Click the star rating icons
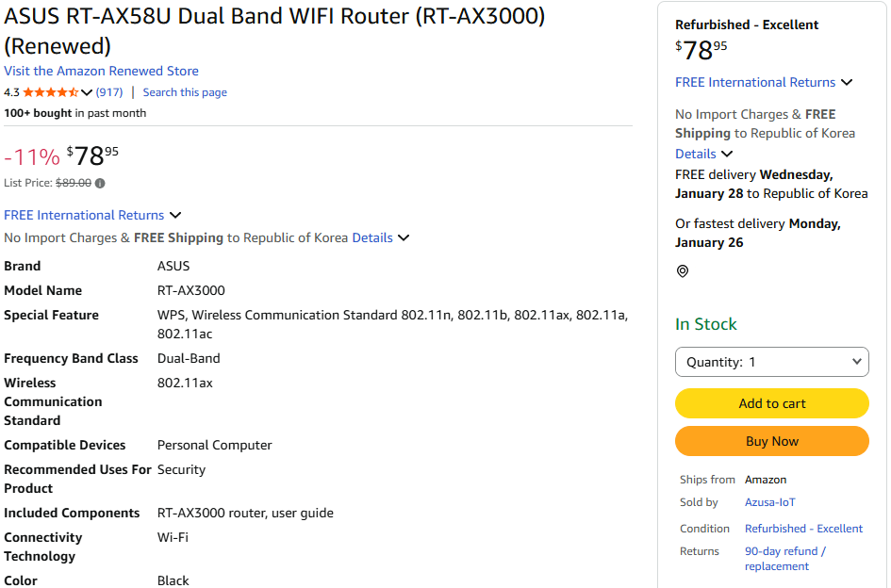The height and width of the screenshot is (588, 891). coord(51,92)
